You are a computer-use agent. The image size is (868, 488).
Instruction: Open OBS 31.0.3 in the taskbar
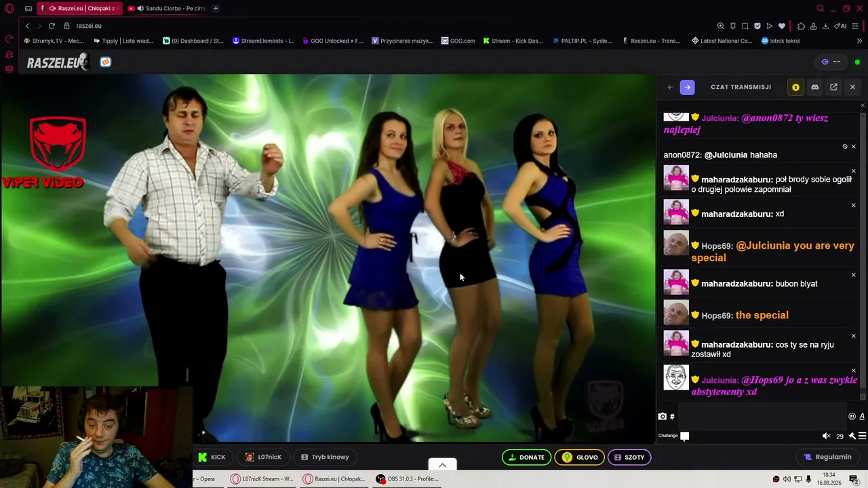pyautogui.click(x=408, y=479)
